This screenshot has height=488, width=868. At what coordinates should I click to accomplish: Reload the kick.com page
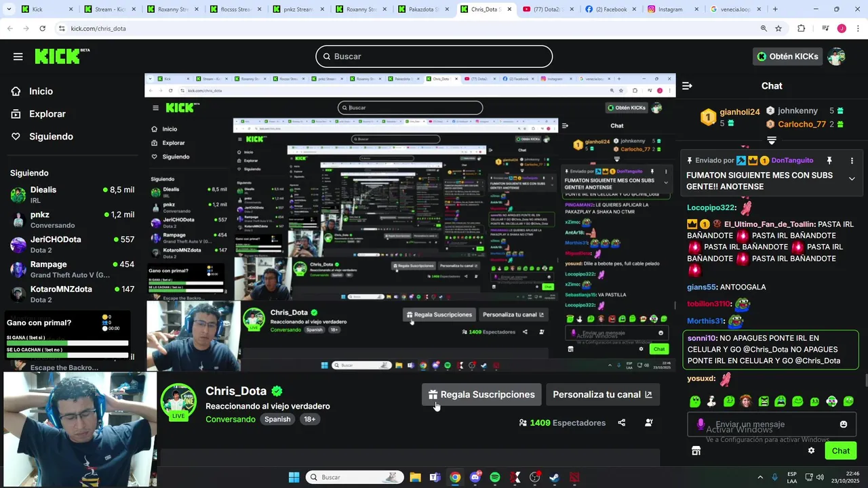[42, 28]
